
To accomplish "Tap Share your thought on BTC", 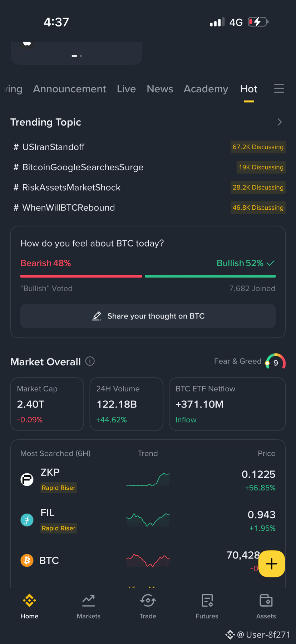I will [148, 316].
